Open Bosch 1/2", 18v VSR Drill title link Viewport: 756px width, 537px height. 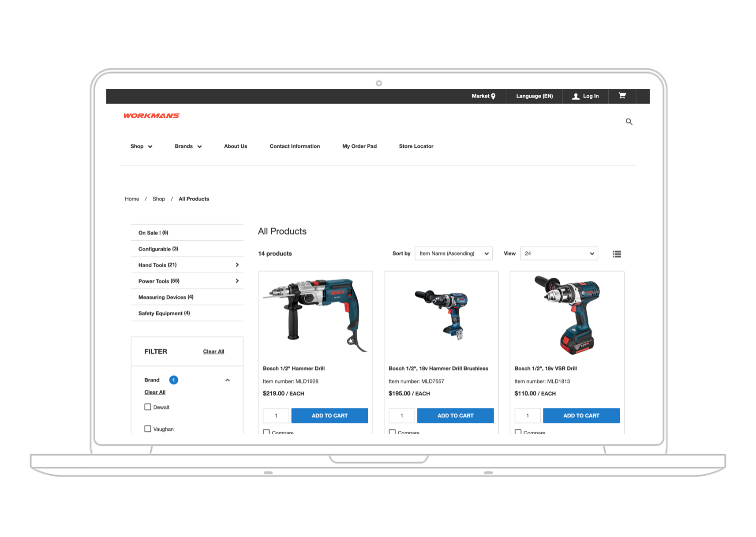pyautogui.click(x=546, y=369)
